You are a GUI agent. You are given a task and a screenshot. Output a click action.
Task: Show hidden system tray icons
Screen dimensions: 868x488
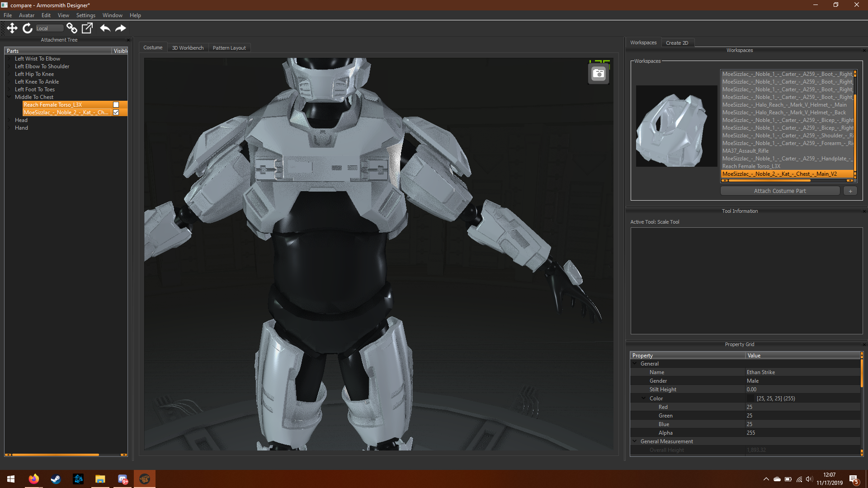click(766, 479)
